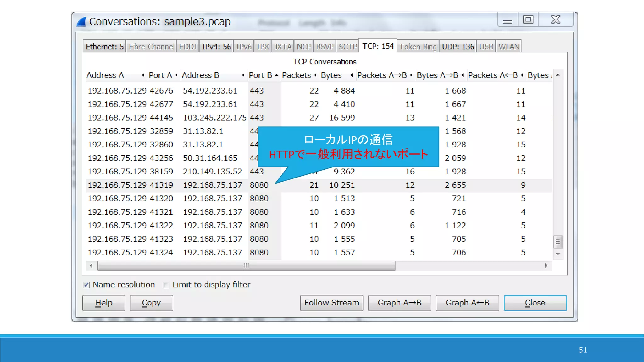Click the Fibre Channel tab

tap(151, 47)
